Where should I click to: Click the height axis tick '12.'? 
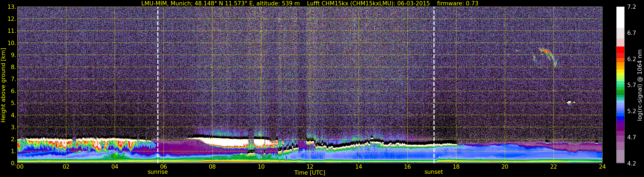click(12, 19)
